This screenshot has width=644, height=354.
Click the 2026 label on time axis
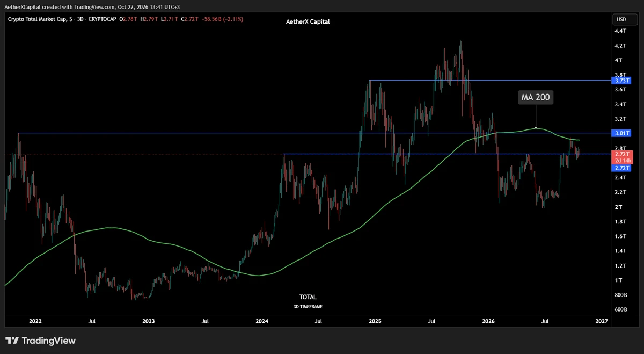click(x=488, y=321)
